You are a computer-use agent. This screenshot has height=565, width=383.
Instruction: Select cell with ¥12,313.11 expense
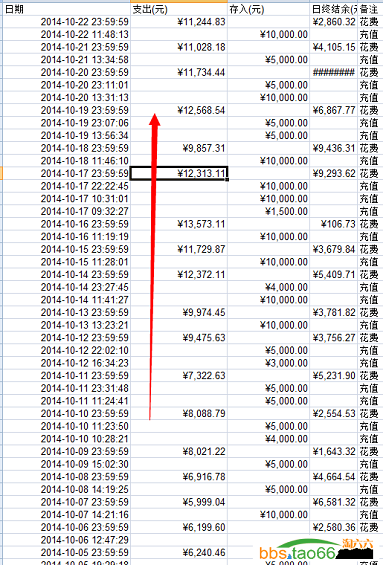tap(179, 173)
